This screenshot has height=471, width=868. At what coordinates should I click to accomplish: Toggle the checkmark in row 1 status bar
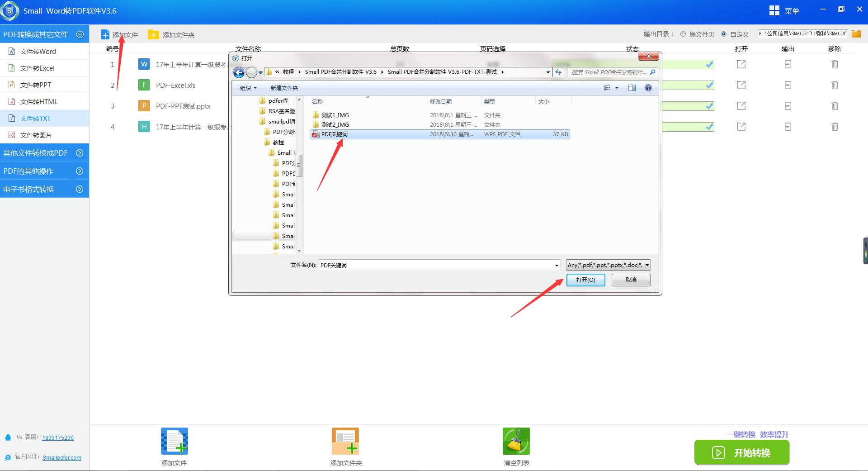[709, 64]
